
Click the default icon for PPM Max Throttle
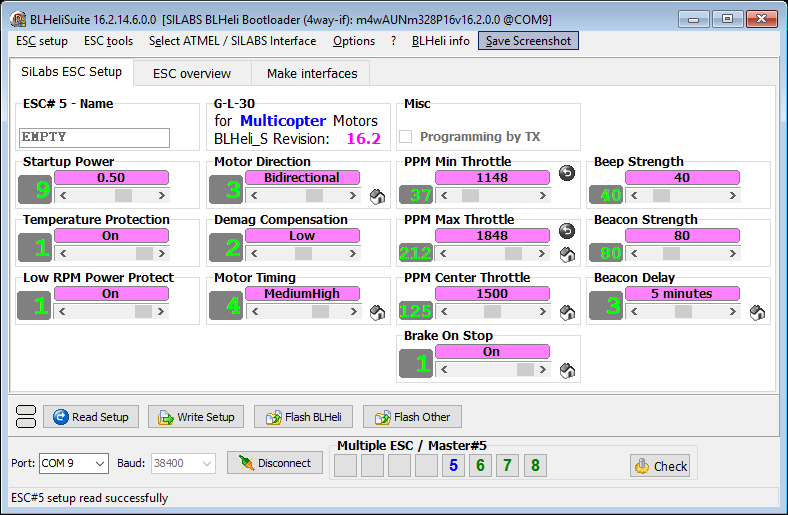[567, 255]
